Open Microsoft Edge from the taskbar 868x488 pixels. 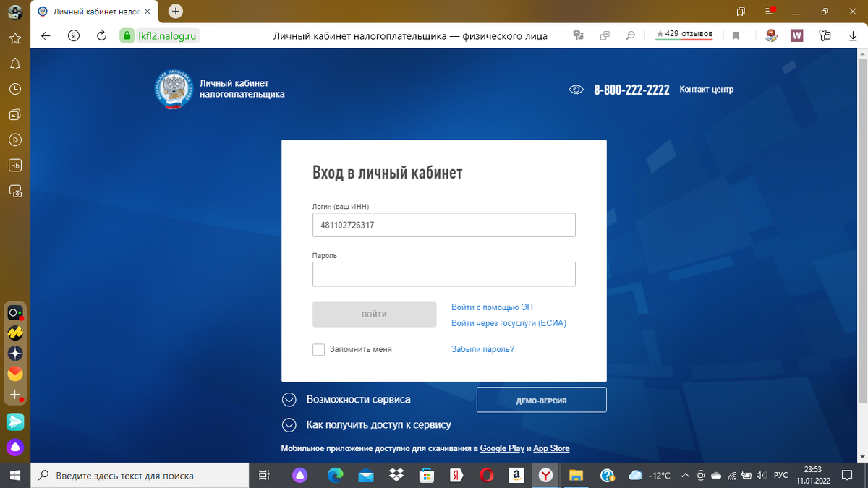[335, 476]
